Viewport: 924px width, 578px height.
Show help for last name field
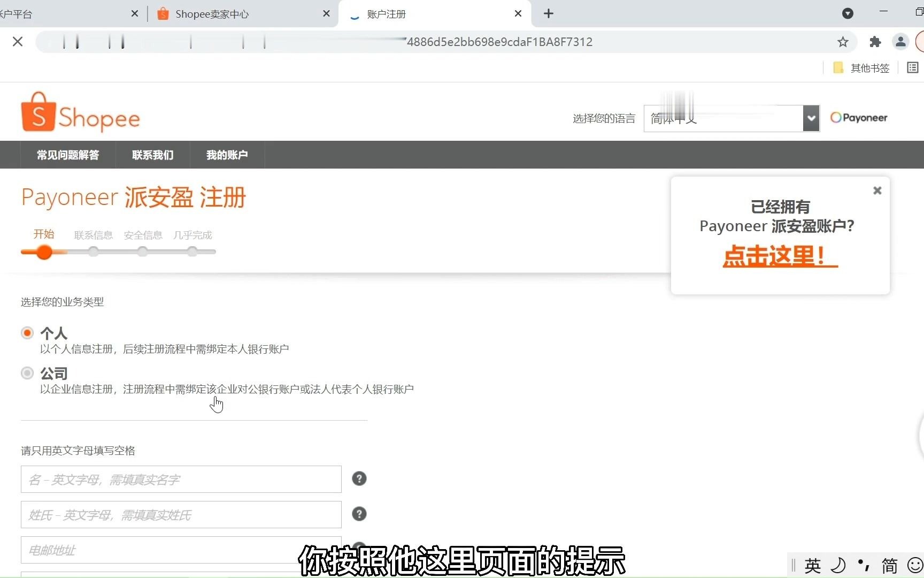[359, 514]
